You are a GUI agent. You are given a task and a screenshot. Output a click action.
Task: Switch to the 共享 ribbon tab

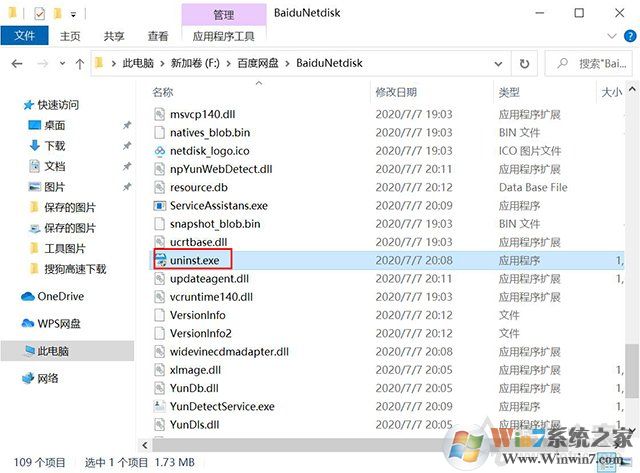click(x=113, y=36)
